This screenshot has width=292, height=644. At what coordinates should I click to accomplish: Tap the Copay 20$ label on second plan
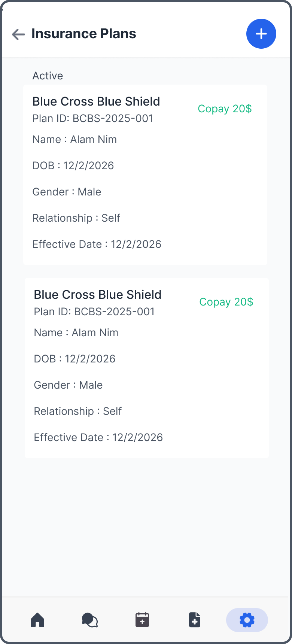click(226, 302)
